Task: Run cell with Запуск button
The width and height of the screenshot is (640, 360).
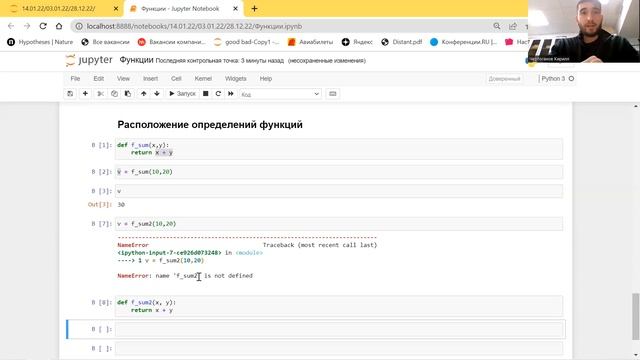Action: point(182,94)
